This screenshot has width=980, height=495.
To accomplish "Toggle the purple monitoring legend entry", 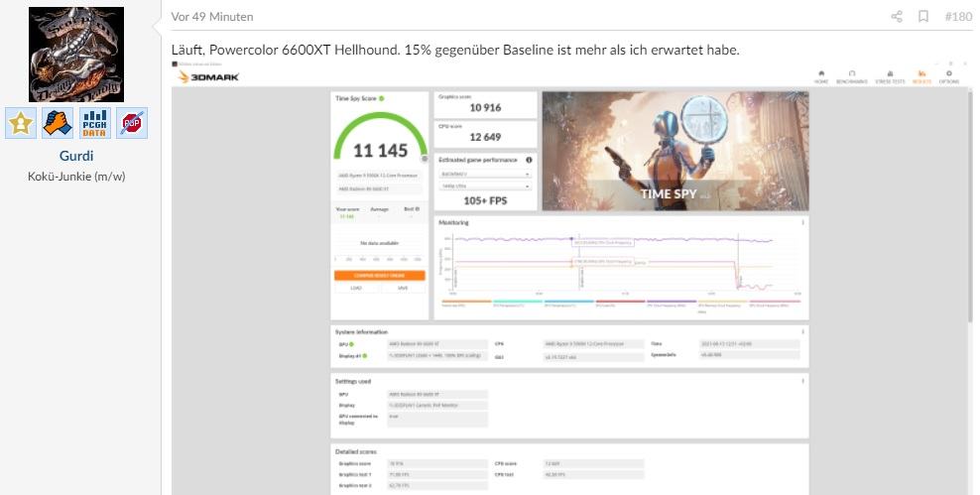I will coord(672,303).
